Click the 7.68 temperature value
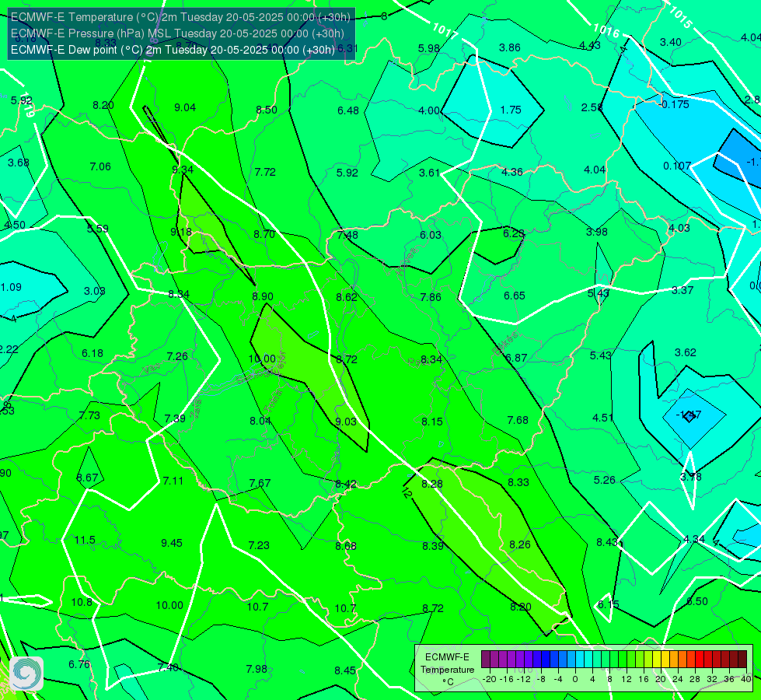The image size is (761, 700). pyautogui.click(x=518, y=420)
